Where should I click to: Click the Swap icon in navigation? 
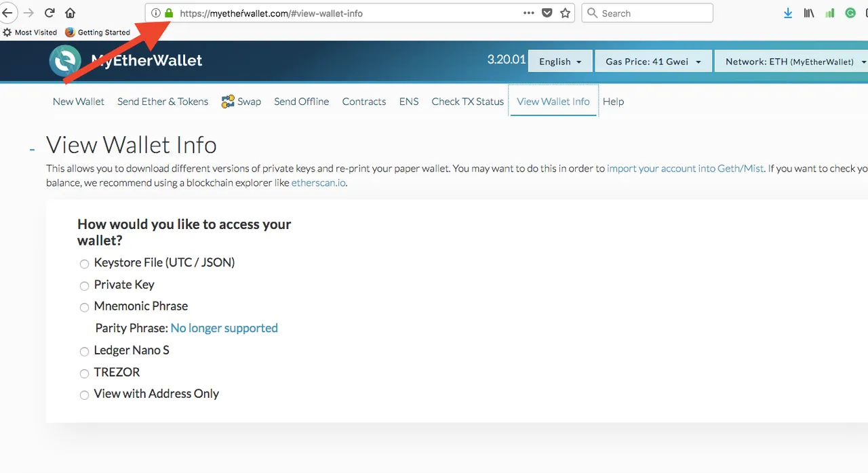[x=228, y=101]
